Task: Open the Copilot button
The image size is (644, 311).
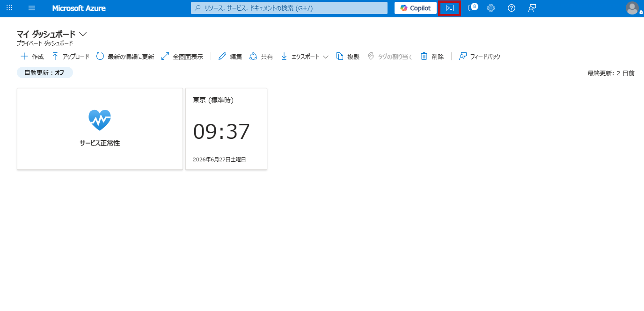Action: coord(416,8)
